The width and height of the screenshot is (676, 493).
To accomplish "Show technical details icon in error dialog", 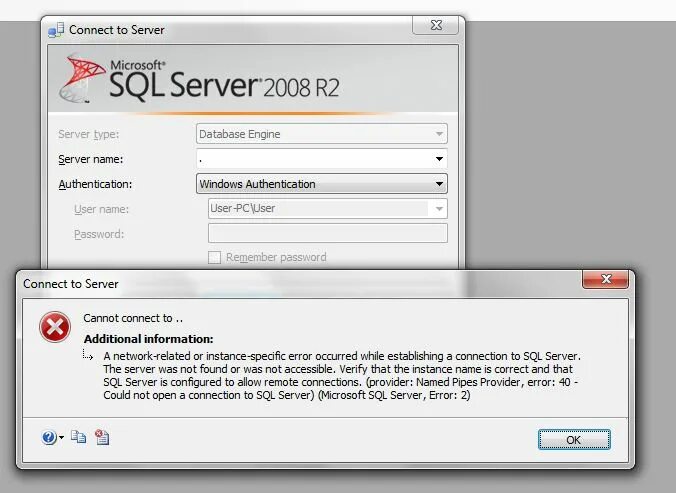I will pyautogui.click(x=102, y=437).
